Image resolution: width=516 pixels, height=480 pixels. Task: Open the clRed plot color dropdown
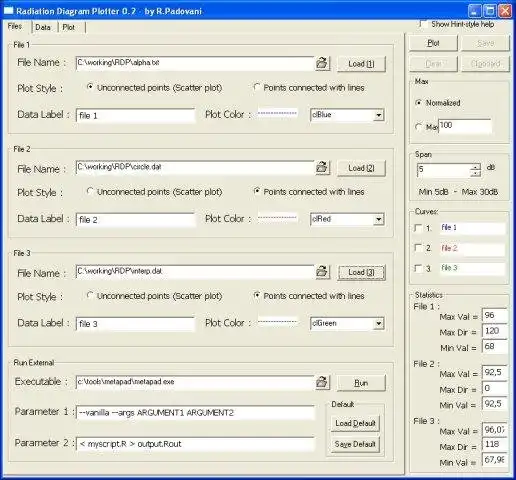pos(379,219)
